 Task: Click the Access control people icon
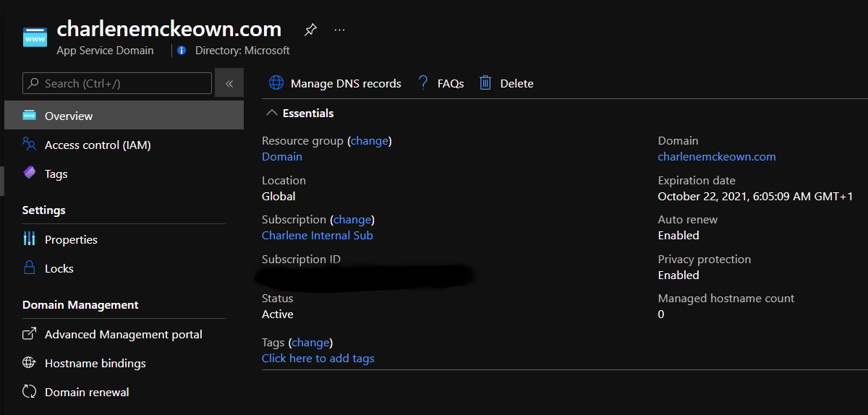(x=30, y=145)
